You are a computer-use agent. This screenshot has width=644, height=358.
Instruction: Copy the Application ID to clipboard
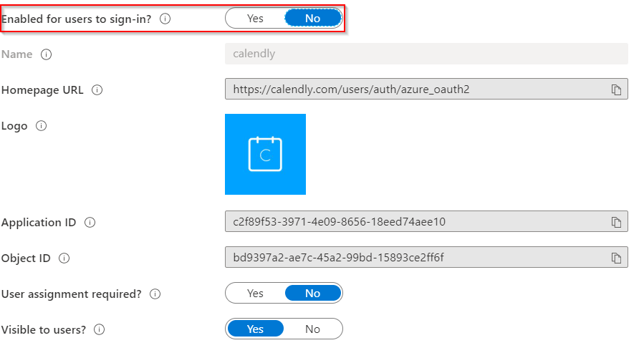(x=615, y=222)
